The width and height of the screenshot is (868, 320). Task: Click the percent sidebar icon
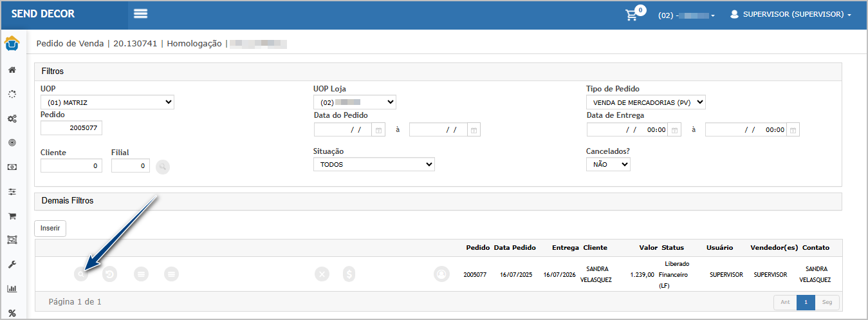[x=12, y=313]
